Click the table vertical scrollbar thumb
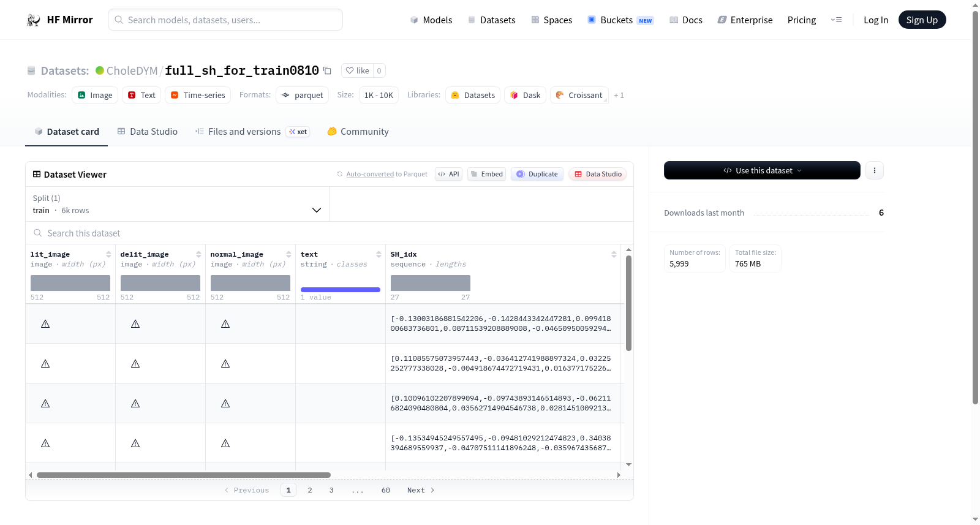This screenshot has width=980, height=525. pyautogui.click(x=628, y=303)
